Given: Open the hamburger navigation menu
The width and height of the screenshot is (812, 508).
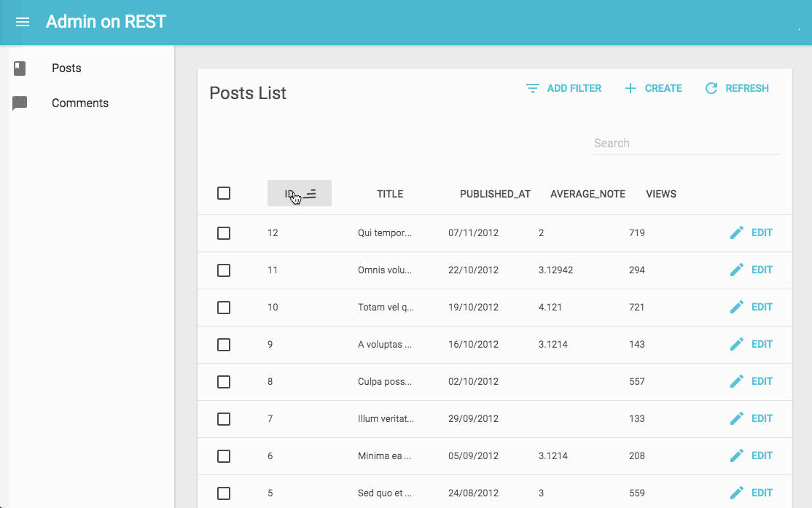Looking at the screenshot, I should point(23,22).
